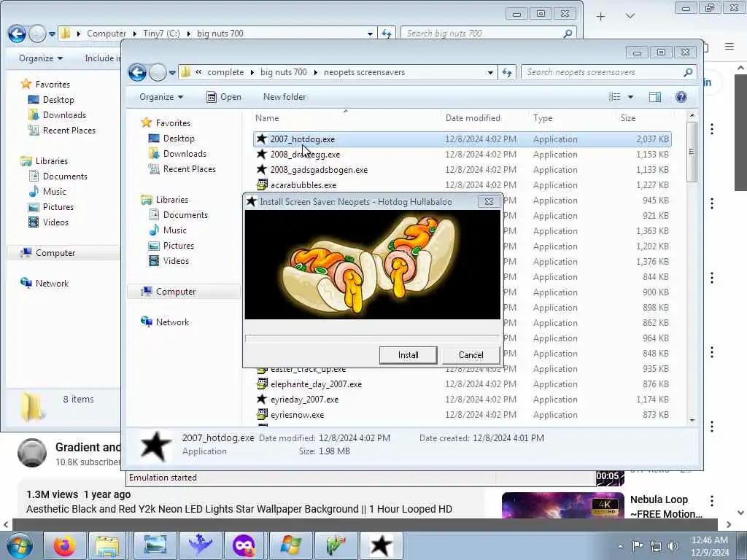Click 'big nuts 700' in front address bar
Screen dimensions: 747x560
(x=284, y=72)
